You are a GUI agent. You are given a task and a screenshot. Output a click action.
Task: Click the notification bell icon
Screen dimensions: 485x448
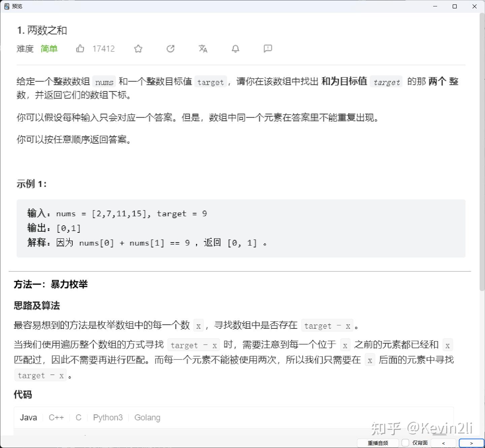pos(235,49)
